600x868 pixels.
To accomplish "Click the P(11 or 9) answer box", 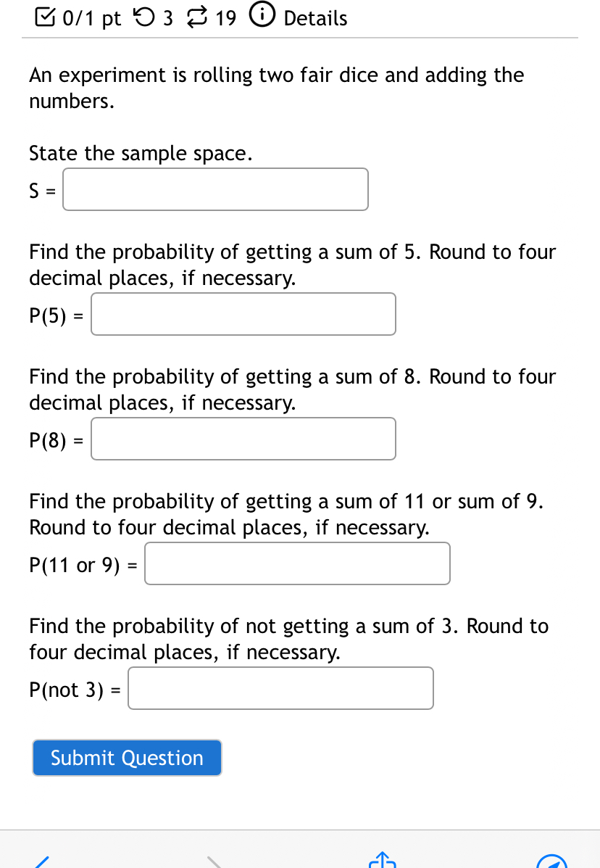I will 297,563.
